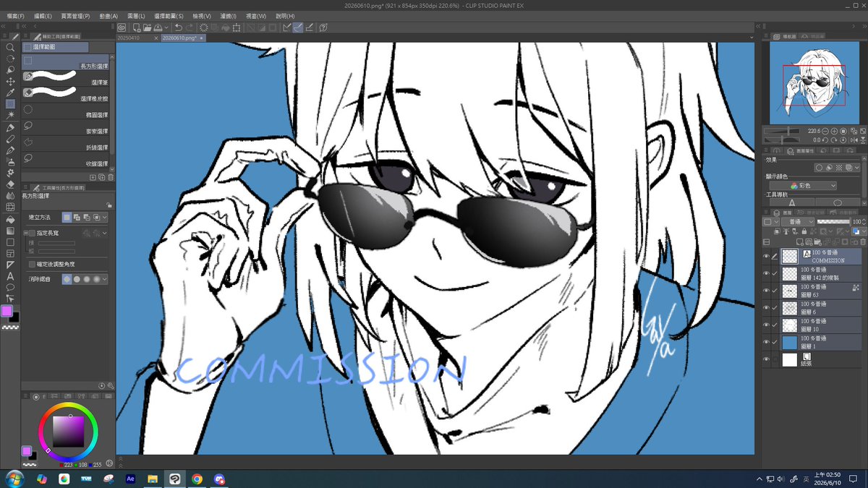Expand 建立方法 options dropdown arrow

(x=105, y=217)
